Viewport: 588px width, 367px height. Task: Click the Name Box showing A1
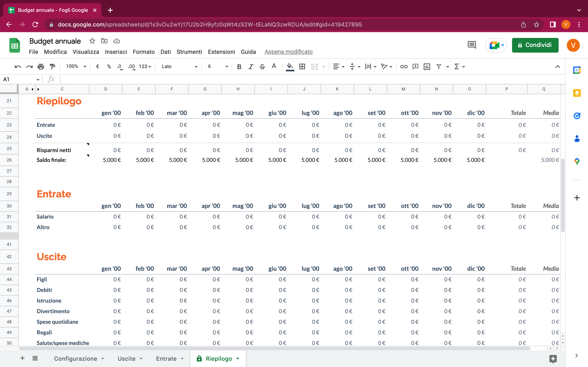[21, 79]
